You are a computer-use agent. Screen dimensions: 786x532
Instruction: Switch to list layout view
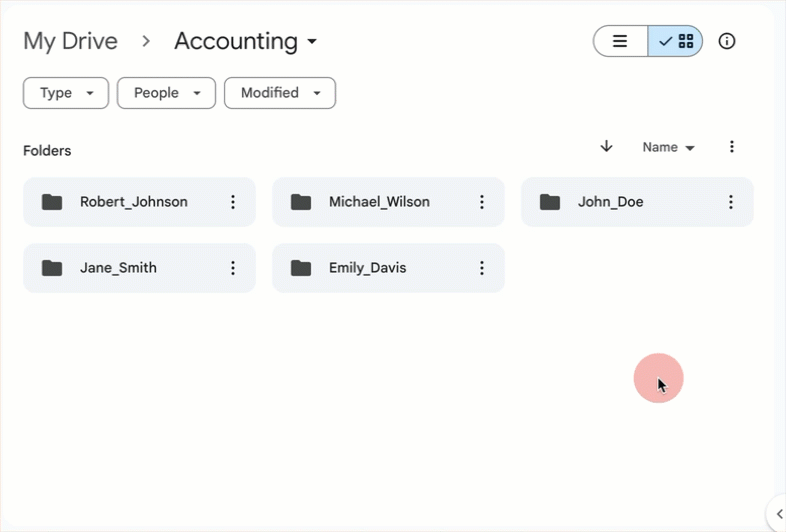point(620,41)
